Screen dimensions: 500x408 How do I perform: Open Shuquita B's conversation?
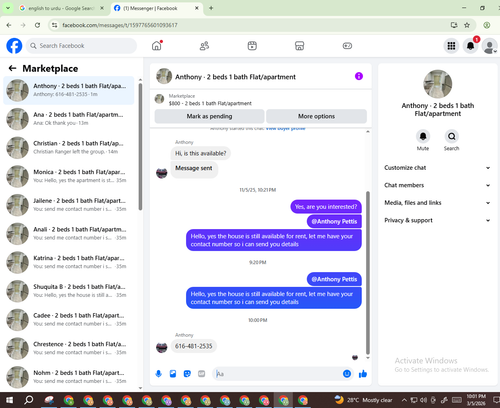point(69,291)
